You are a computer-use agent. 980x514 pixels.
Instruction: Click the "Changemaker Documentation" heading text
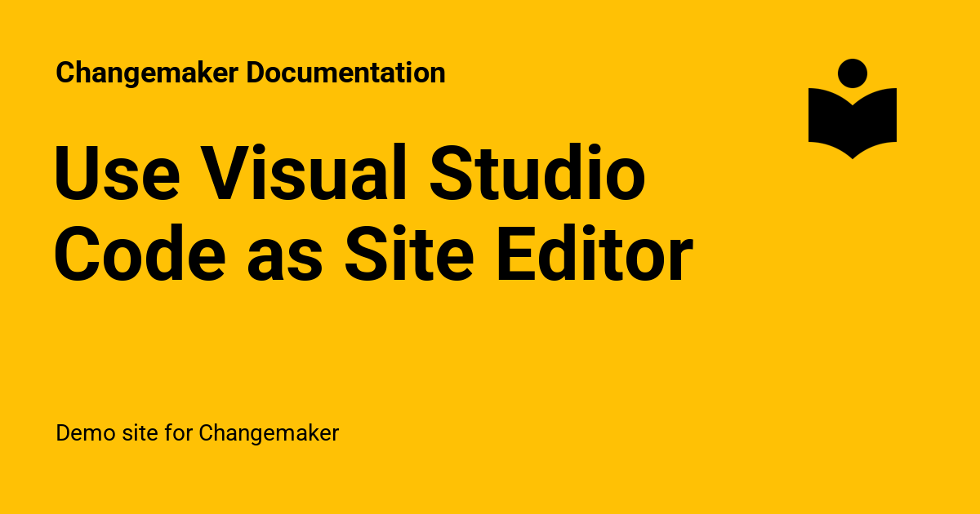[251, 73]
